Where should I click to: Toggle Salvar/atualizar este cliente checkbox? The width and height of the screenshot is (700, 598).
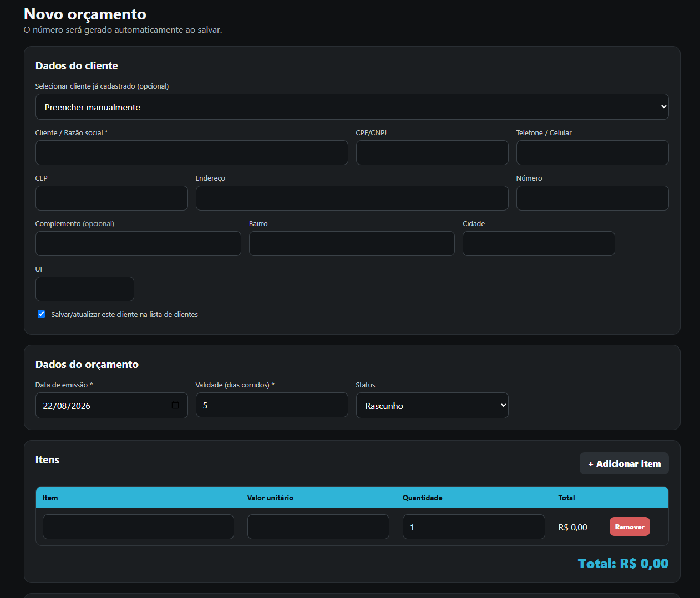(x=41, y=314)
